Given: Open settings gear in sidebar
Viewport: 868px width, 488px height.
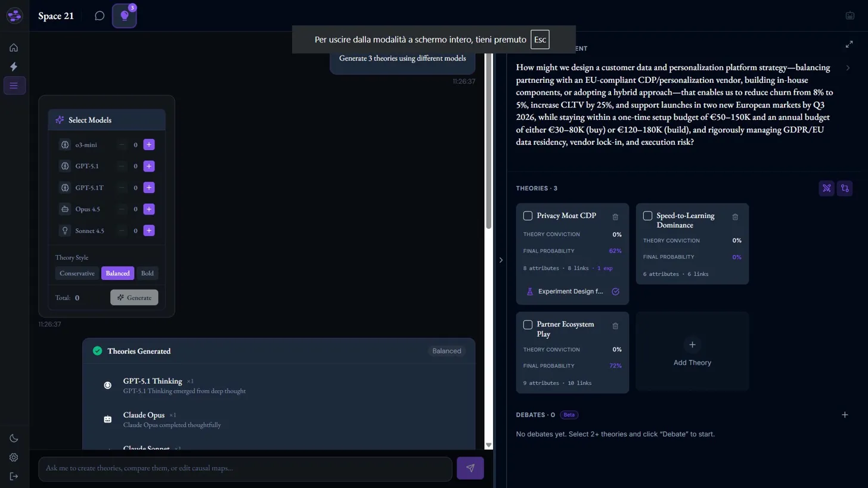Looking at the screenshot, I should pos(14,458).
